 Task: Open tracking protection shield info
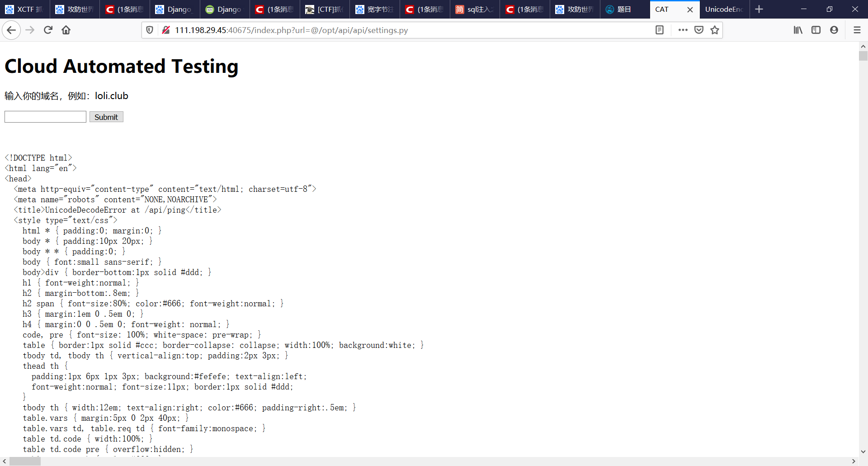pyautogui.click(x=150, y=30)
